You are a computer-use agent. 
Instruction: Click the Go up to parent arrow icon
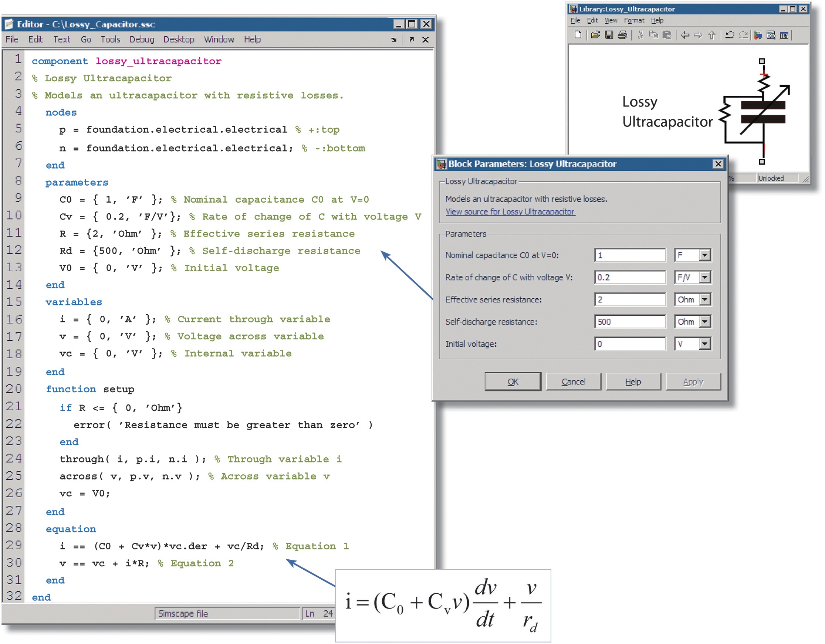click(x=711, y=35)
